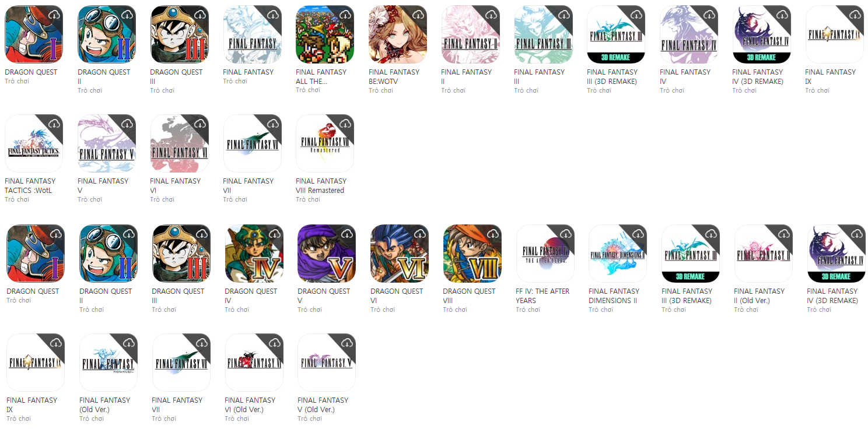Open FINAL FANTASY BE:WOTV app icon

(398, 34)
